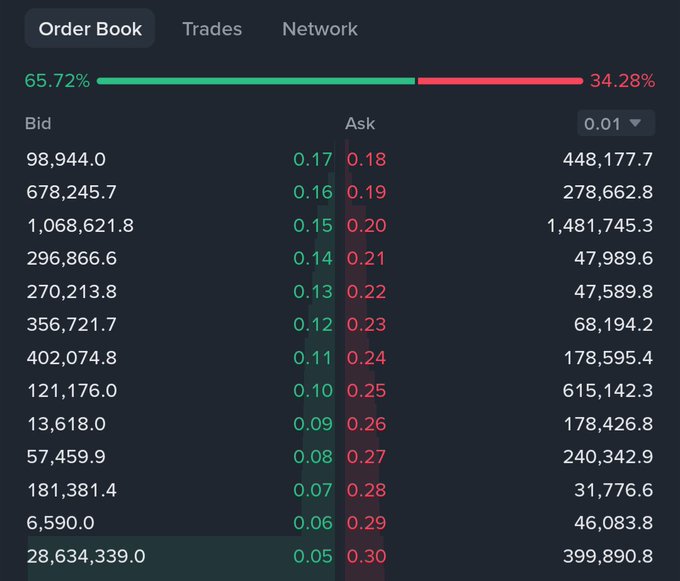Select ask price 0.30
Viewport: 680px width, 581px height.
pos(366,556)
